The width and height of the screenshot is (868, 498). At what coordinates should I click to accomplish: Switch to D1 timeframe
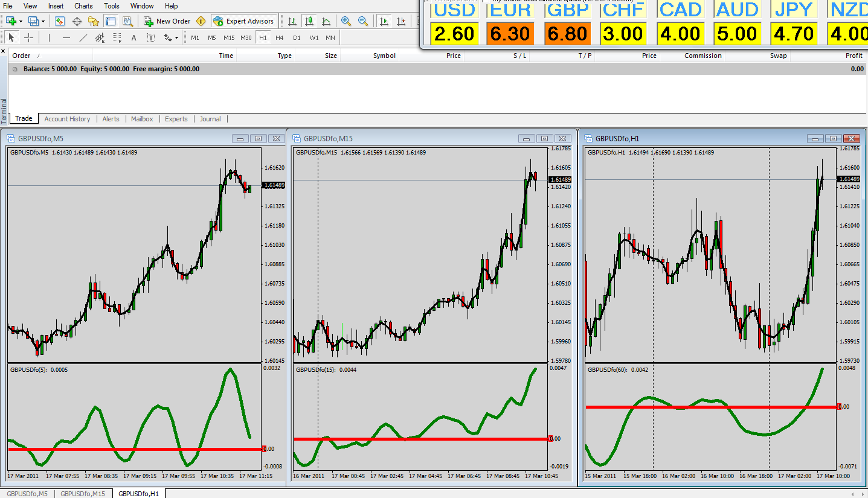point(297,37)
